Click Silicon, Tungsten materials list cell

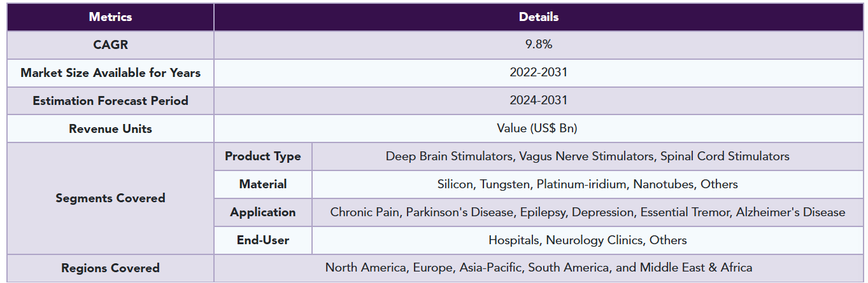point(588,184)
